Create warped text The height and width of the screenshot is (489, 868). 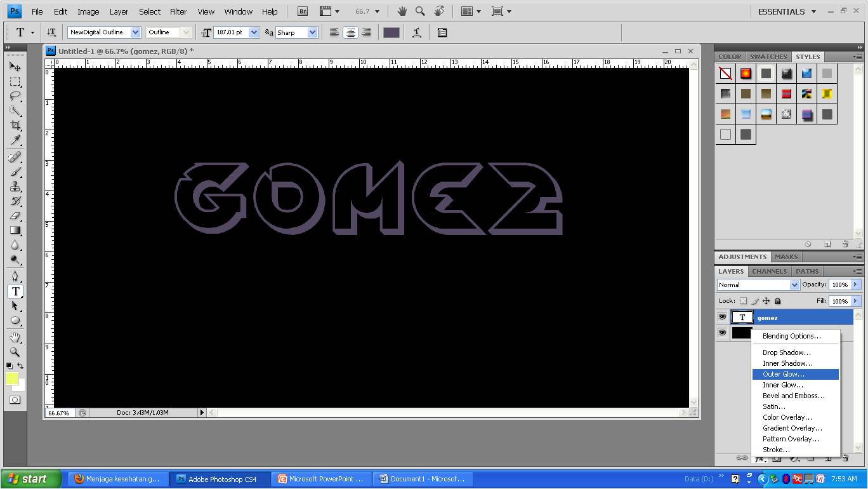pos(417,32)
